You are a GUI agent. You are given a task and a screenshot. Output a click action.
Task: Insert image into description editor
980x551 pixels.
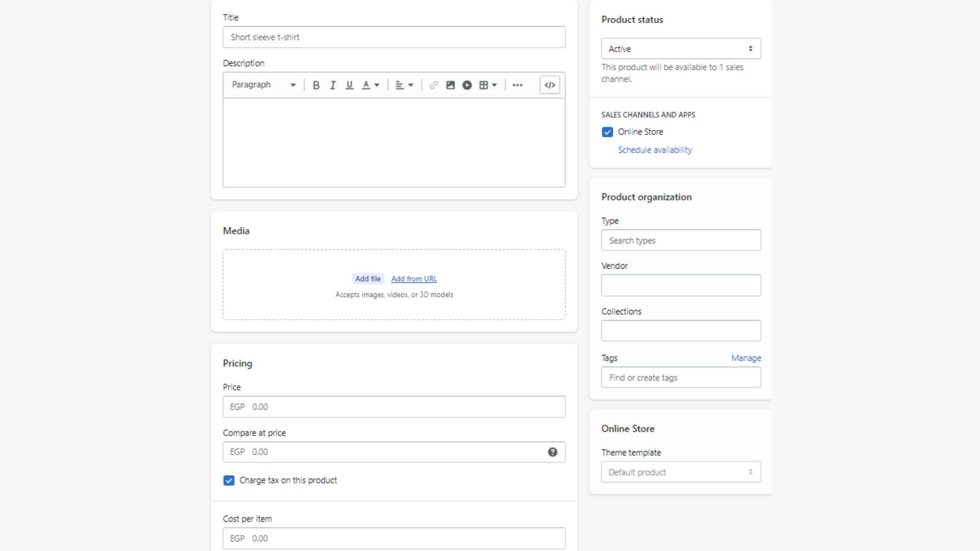click(x=450, y=85)
